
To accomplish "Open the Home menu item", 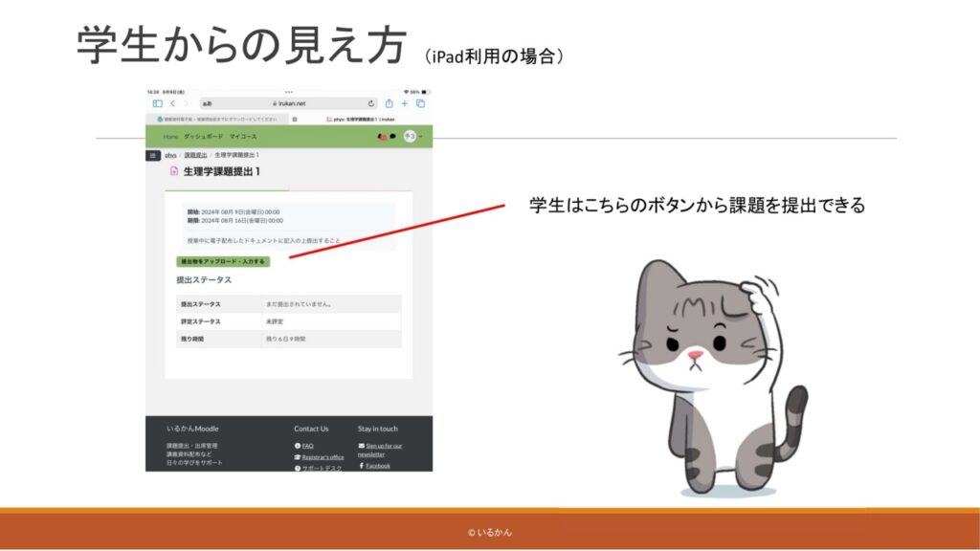I will (x=170, y=137).
